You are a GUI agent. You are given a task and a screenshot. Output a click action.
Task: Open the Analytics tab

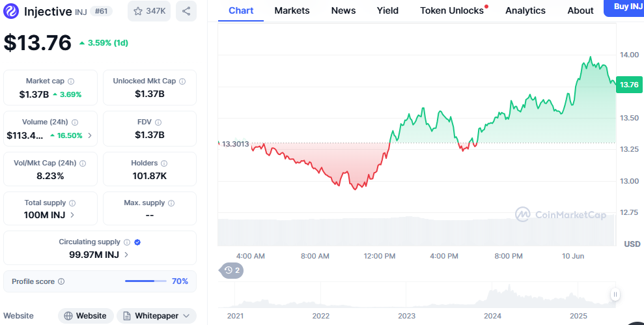coord(525,11)
